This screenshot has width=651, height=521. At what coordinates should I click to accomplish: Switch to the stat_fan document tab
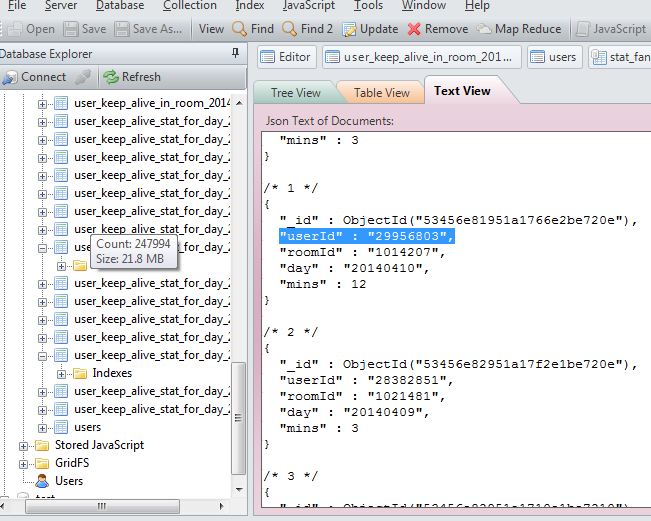[x=620, y=57]
